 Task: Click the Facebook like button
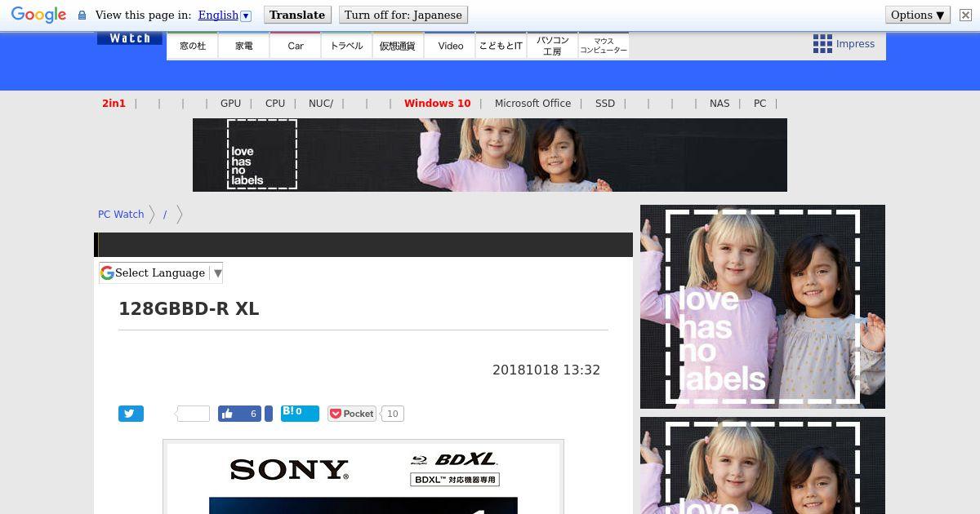click(x=239, y=414)
